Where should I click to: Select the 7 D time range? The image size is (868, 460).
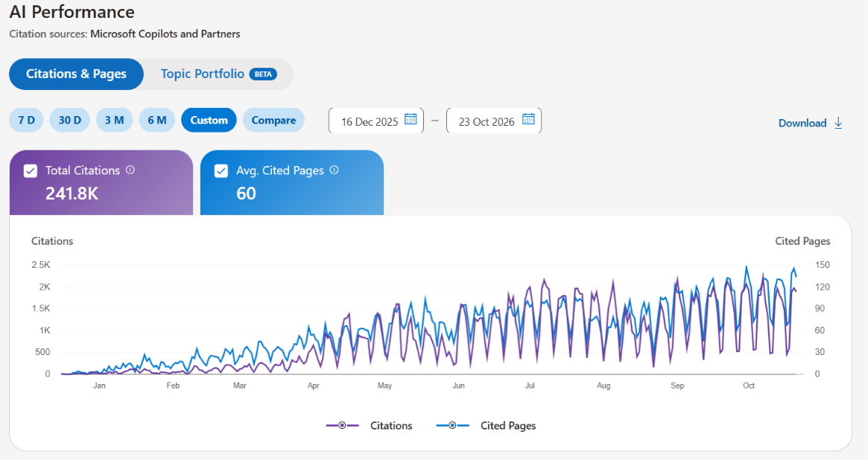pos(26,120)
